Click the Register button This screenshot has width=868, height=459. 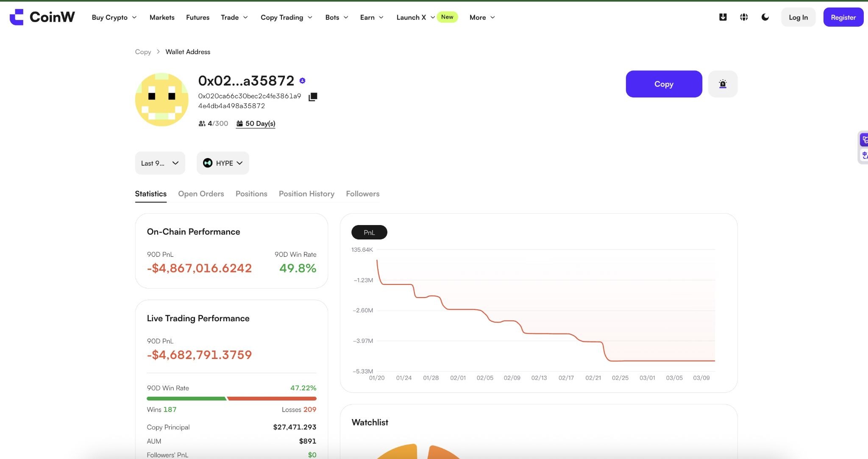[843, 17]
